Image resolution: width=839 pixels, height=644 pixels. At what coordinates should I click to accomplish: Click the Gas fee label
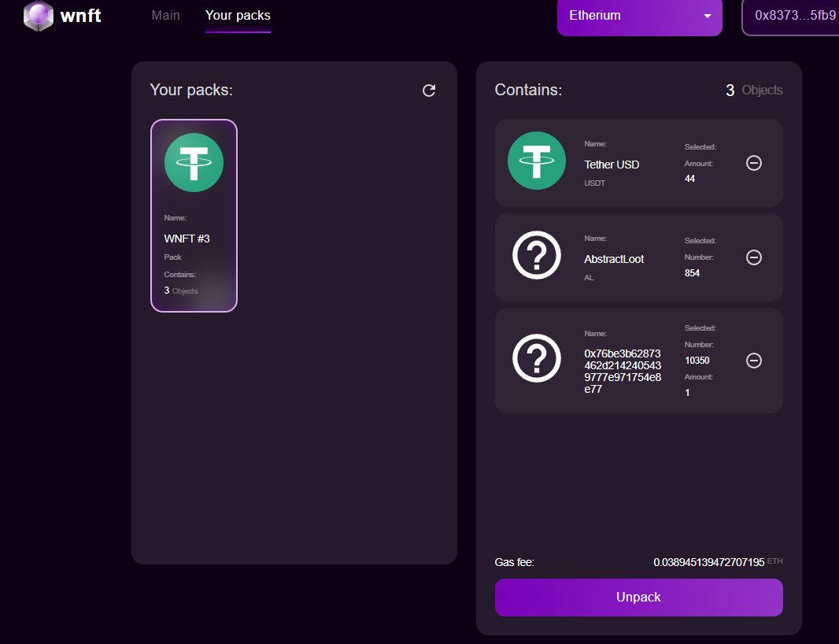[514, 563]
